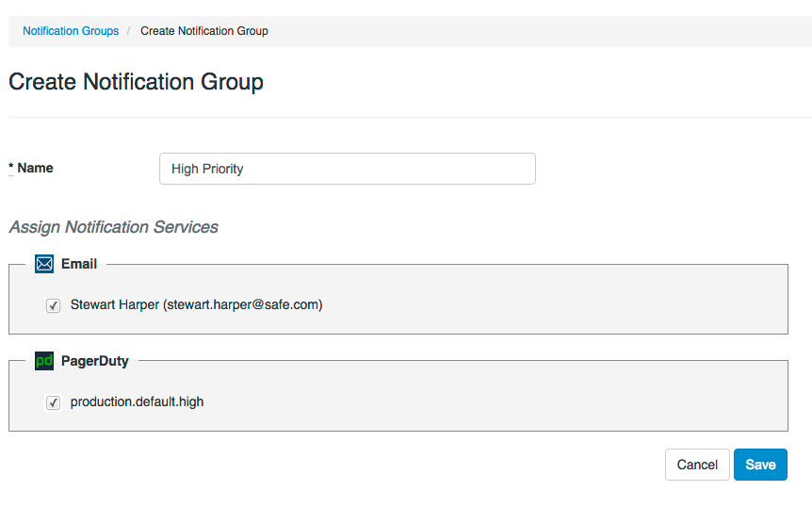Click empty space inside the Email group box
Viewport: 812px width, 507px height.
click(565, 305)
